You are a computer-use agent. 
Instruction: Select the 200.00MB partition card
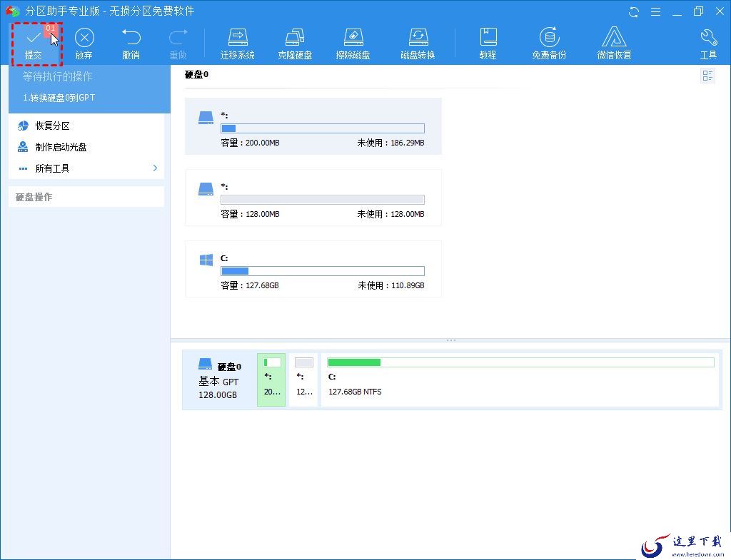[x=313, y=126]
